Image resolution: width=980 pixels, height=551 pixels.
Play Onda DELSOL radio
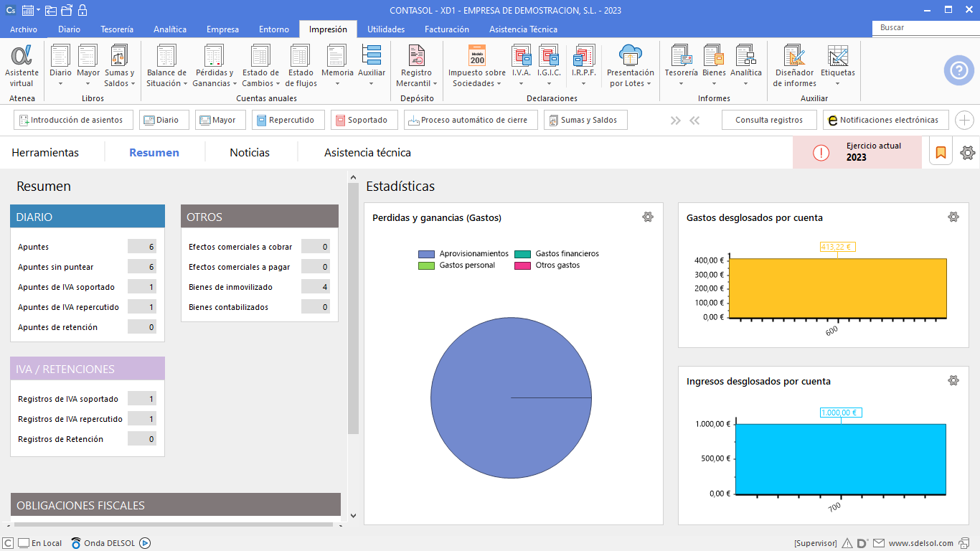[x=145, y=543]
